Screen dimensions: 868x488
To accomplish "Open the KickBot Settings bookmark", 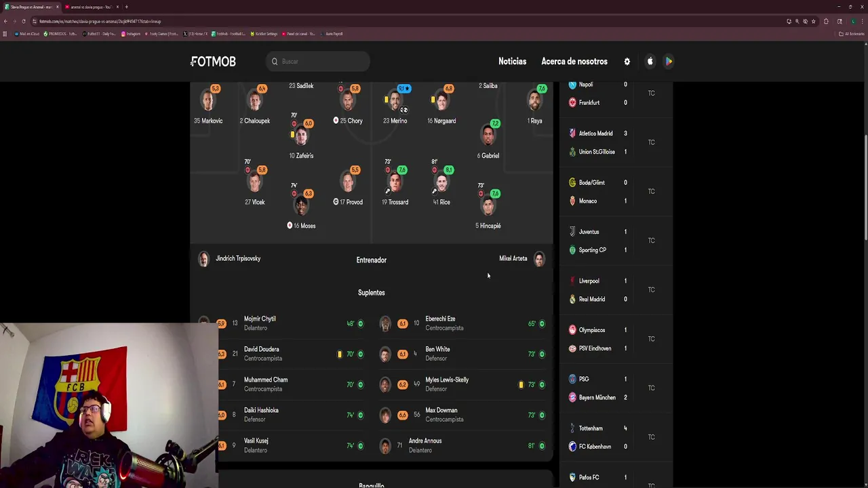I will tap(264, 34).
